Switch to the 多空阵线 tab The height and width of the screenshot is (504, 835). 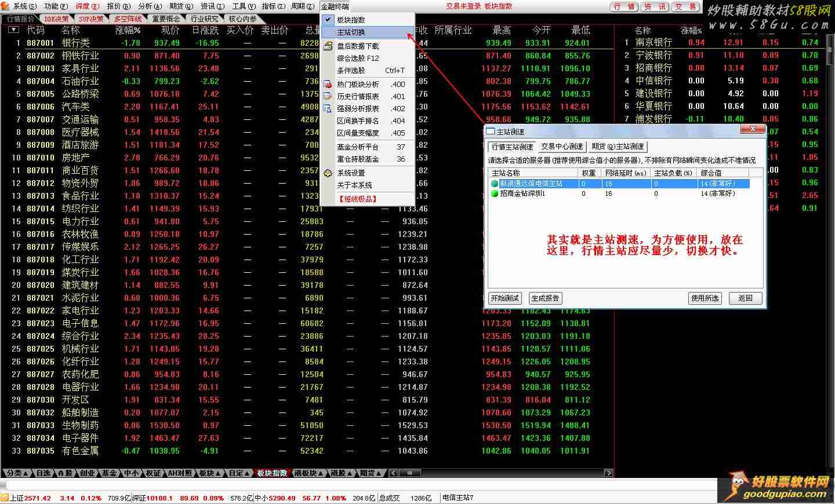click(128, 19)
